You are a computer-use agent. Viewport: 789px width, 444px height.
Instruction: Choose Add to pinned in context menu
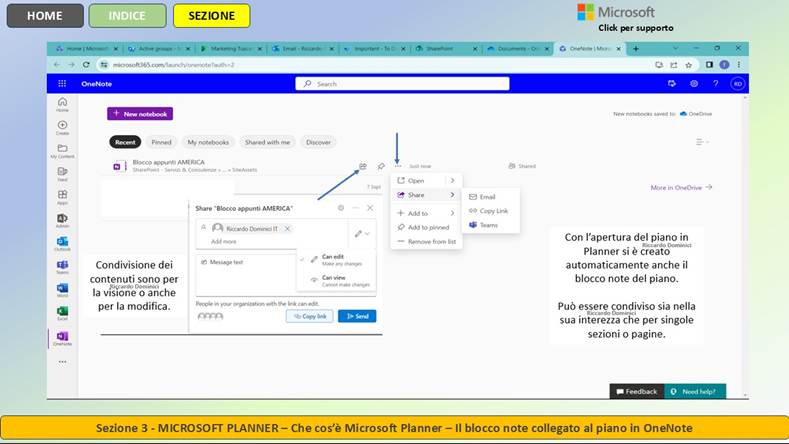[x=427, y=228]
